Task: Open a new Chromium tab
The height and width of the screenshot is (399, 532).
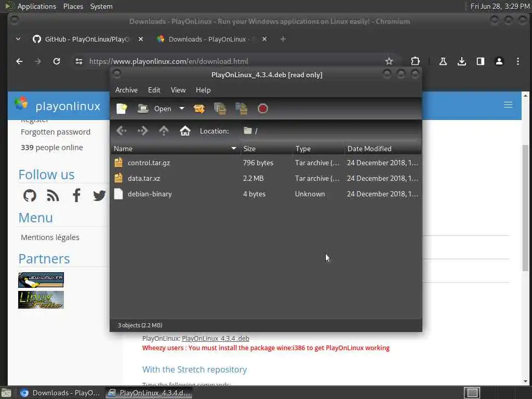Action: coord(283,39)
